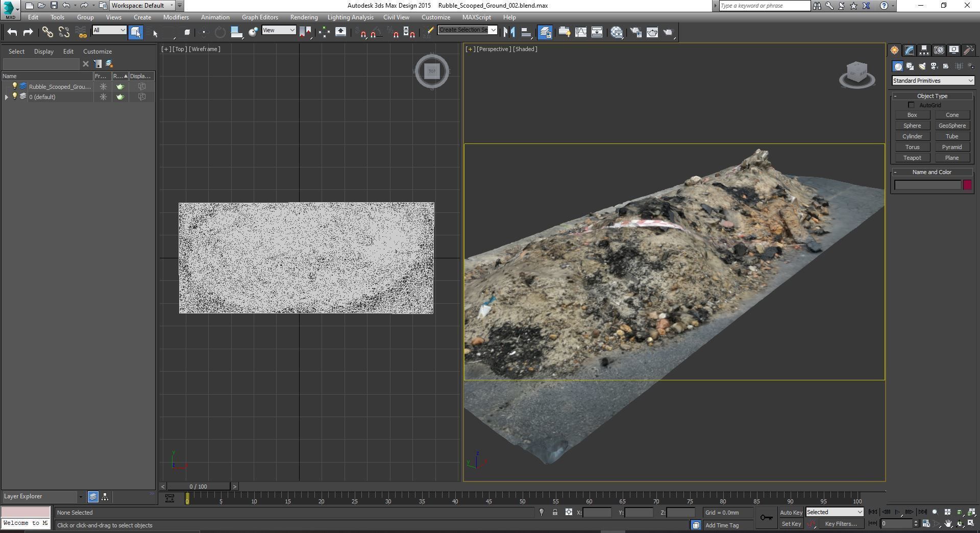Open the Workspace: Default dropdown
Screen dimensions: 980x533
tap(142, 5)
